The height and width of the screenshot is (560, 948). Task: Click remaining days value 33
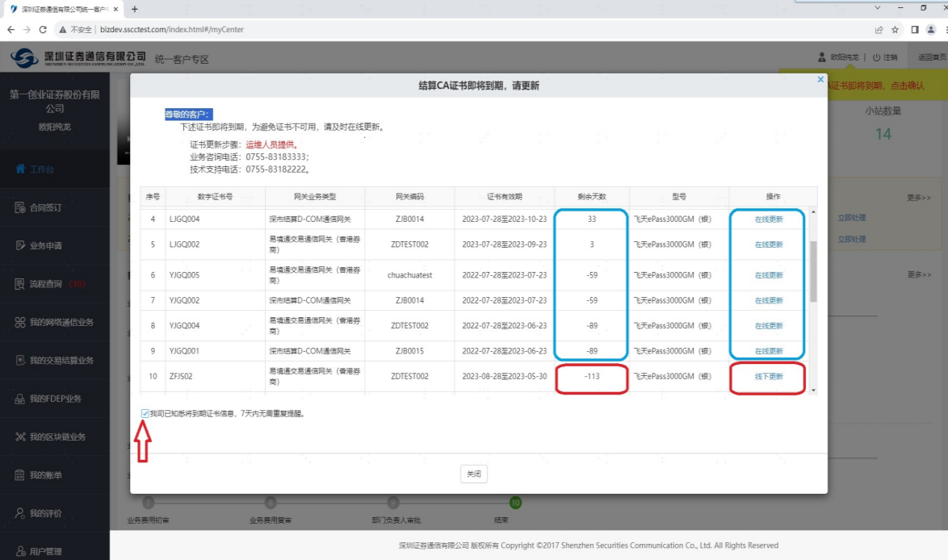(592, 219)
